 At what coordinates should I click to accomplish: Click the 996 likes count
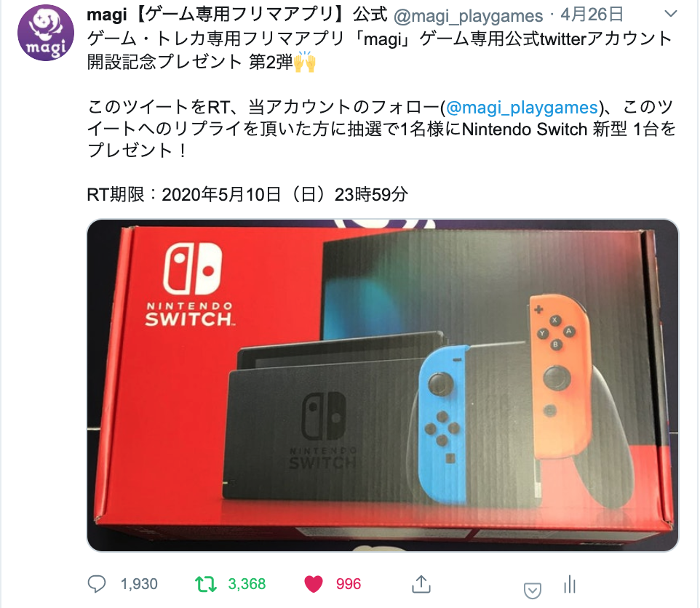(349, 584)
